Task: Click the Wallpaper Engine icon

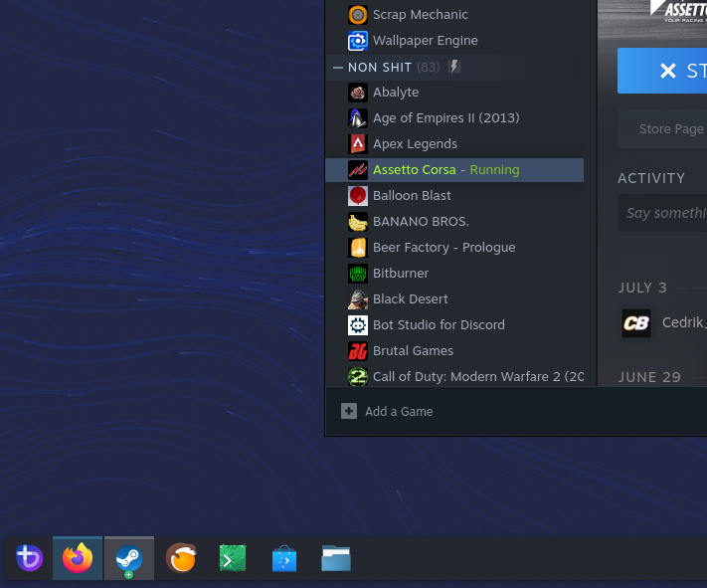Action: pyautogui.click(x=358, y=41)
